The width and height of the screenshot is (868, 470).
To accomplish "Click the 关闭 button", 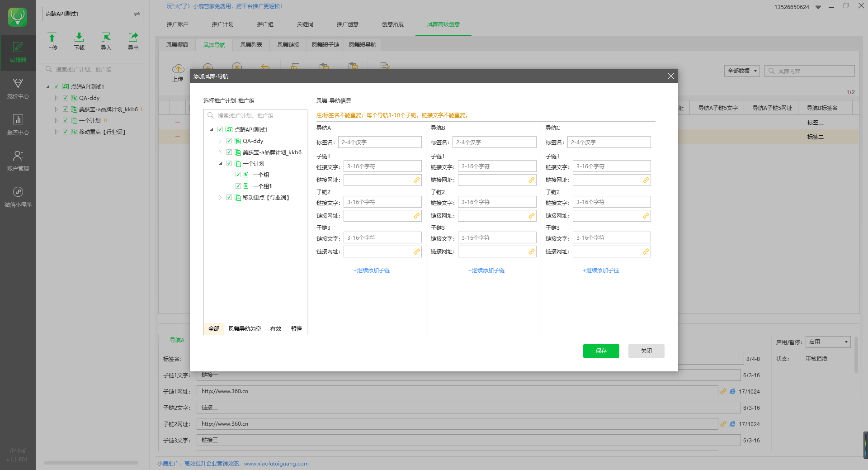I will 646,351.
